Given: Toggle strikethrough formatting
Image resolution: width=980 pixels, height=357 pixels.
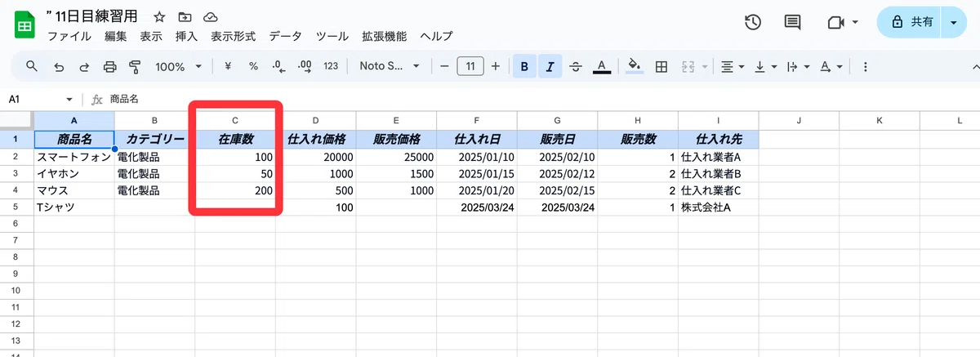Looking at the screenshot, I should tap(576, 66).
